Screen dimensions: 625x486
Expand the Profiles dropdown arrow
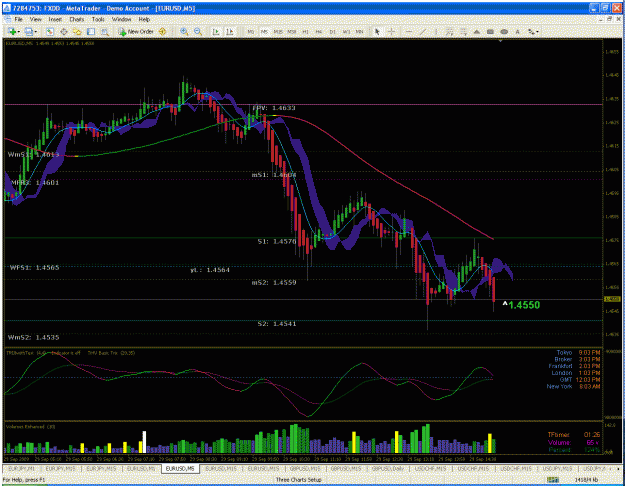(35, 31)
